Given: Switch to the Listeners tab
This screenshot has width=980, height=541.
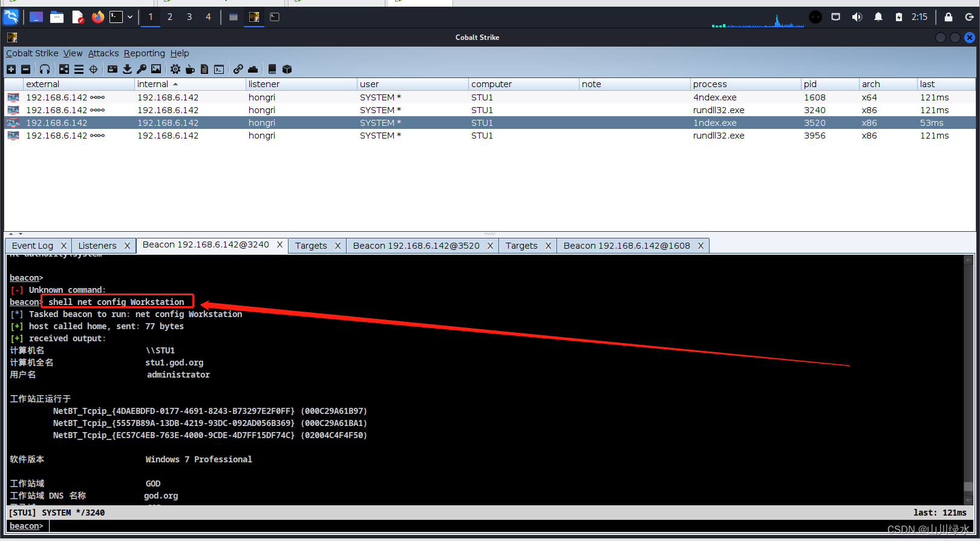Looking at the screenshot, I should [x=97, y=246].
